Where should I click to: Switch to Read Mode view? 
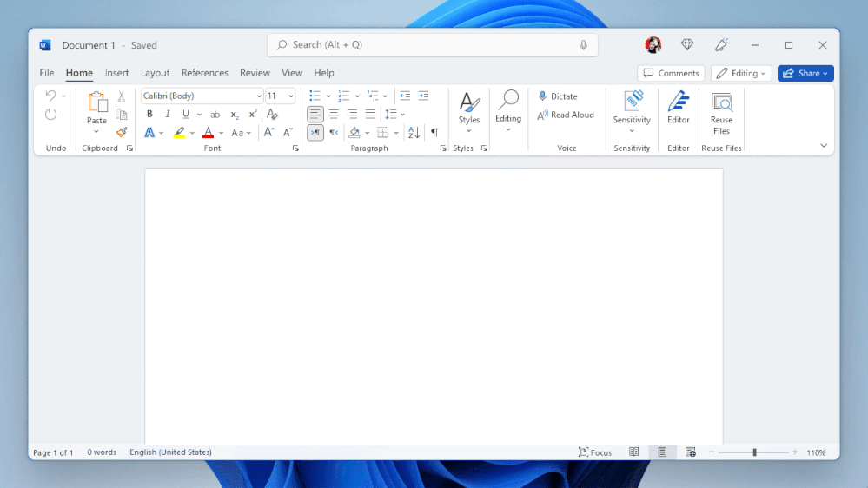point(633,452)
